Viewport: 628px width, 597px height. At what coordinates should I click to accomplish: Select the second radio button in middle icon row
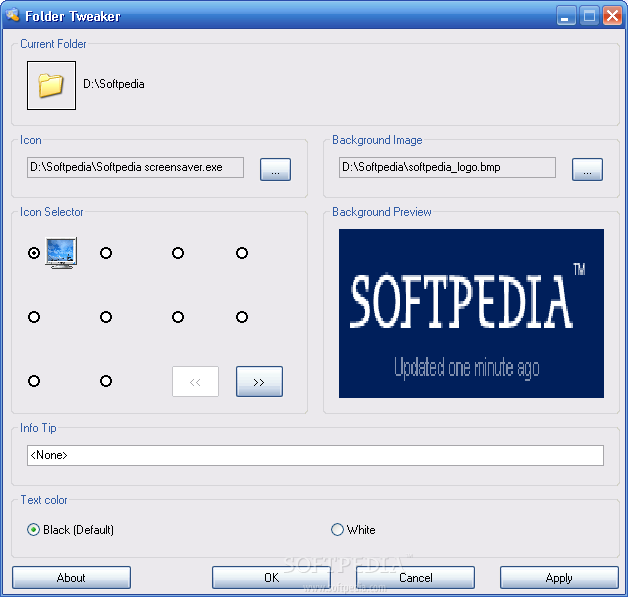pyautogui.click(x=106, y=317)
